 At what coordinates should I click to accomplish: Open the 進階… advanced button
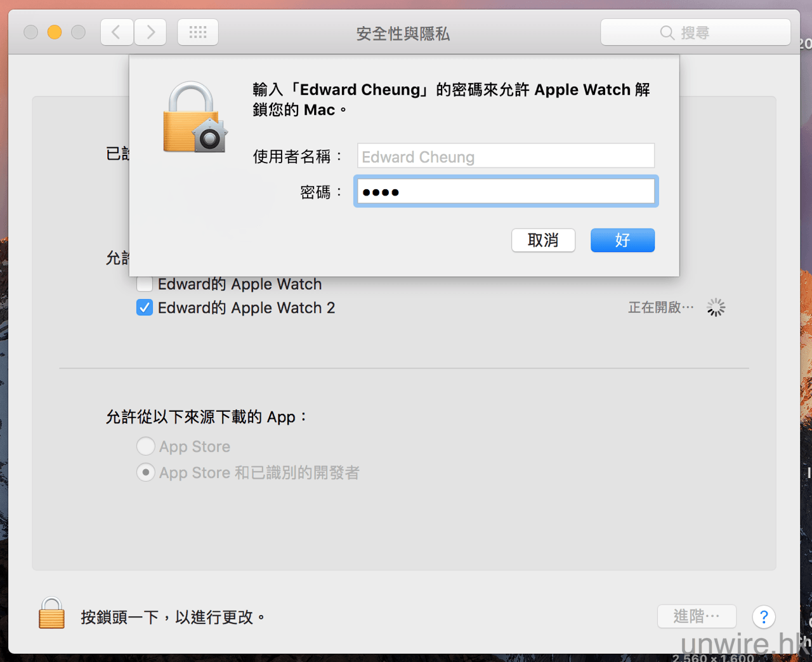697,616
